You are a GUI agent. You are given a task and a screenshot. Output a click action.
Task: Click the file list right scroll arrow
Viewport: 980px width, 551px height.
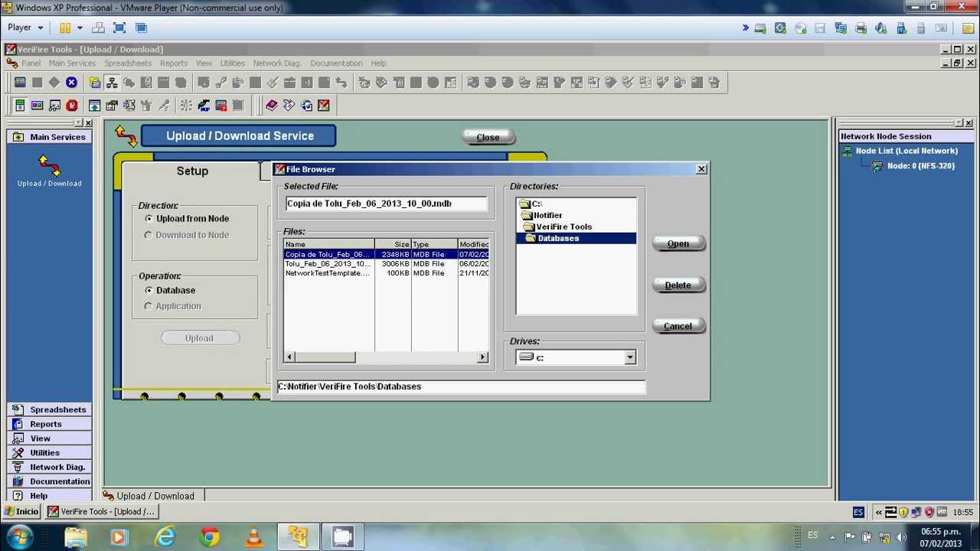pyautogui.click(x=482, y=357)
